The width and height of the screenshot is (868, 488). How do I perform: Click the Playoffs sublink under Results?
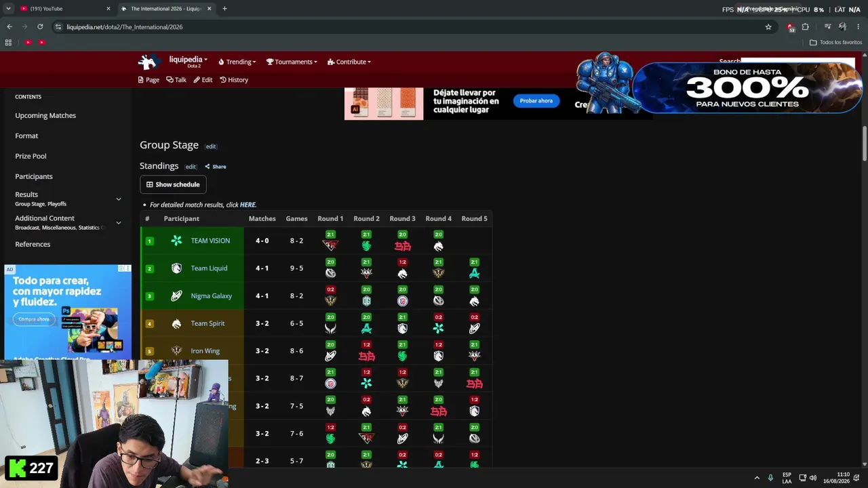point(57,204)
